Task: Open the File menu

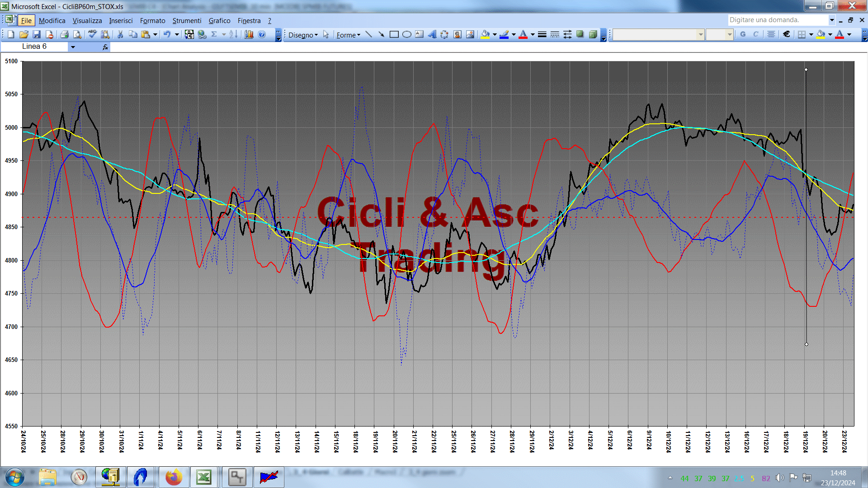Action: 26,21
